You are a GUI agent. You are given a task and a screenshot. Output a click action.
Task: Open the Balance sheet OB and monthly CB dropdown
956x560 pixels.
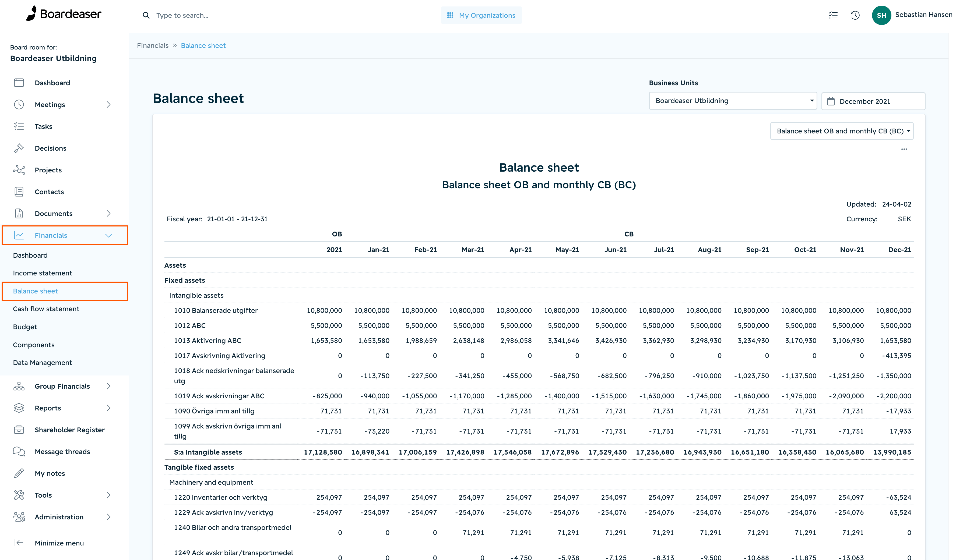pos(842,131)
